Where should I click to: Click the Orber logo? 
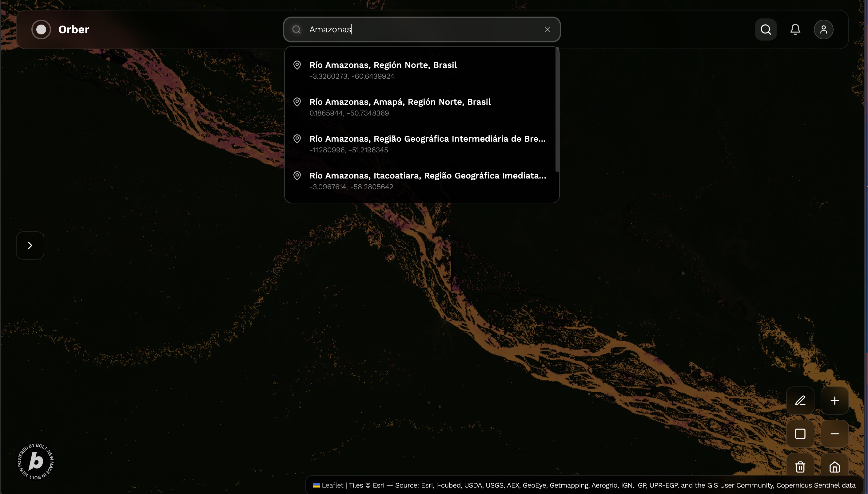tap(61, 29)
